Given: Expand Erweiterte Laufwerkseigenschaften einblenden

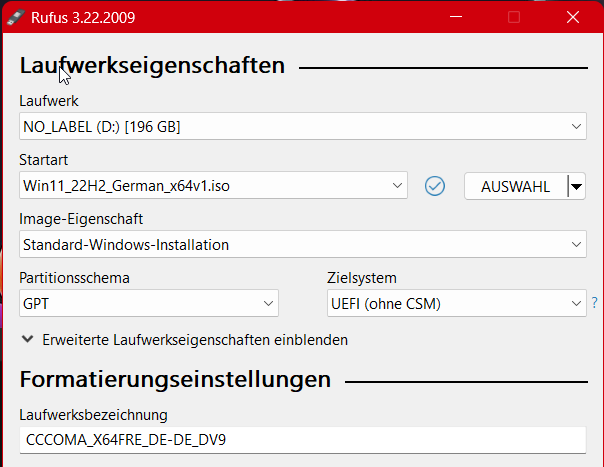Looking at the screenshot, I should (x=185, y=340).
